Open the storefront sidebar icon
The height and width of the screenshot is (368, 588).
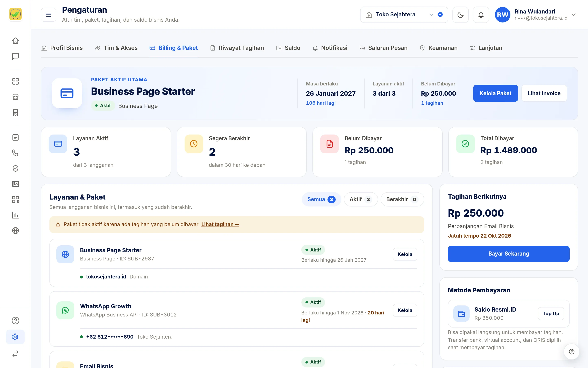click(15, 97)
